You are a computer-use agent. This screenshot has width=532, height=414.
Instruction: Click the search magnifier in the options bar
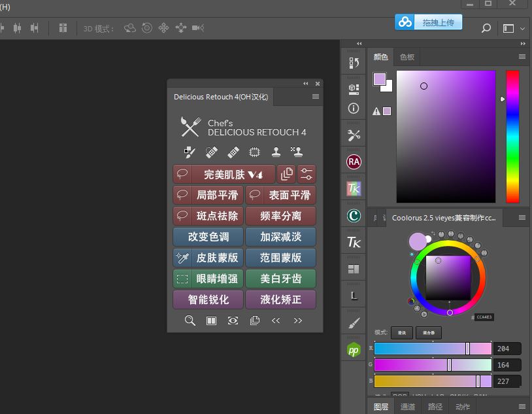click(x=486, y=28)
